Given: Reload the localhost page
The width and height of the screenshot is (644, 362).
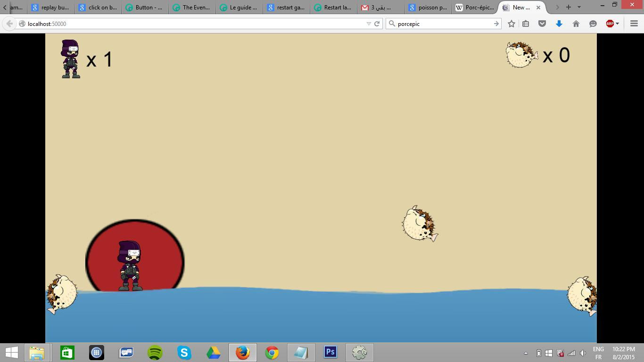Looking at the screenshot, I should click(377, 24).
